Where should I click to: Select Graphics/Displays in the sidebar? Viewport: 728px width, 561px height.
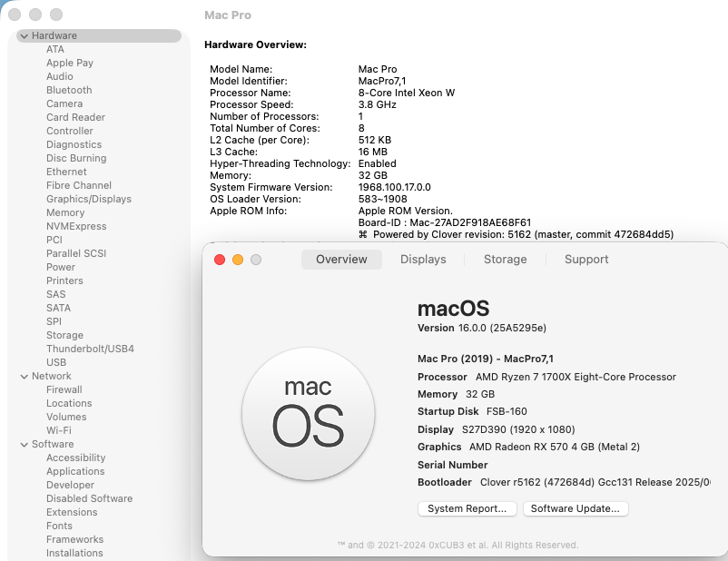[x=89, y=199]
